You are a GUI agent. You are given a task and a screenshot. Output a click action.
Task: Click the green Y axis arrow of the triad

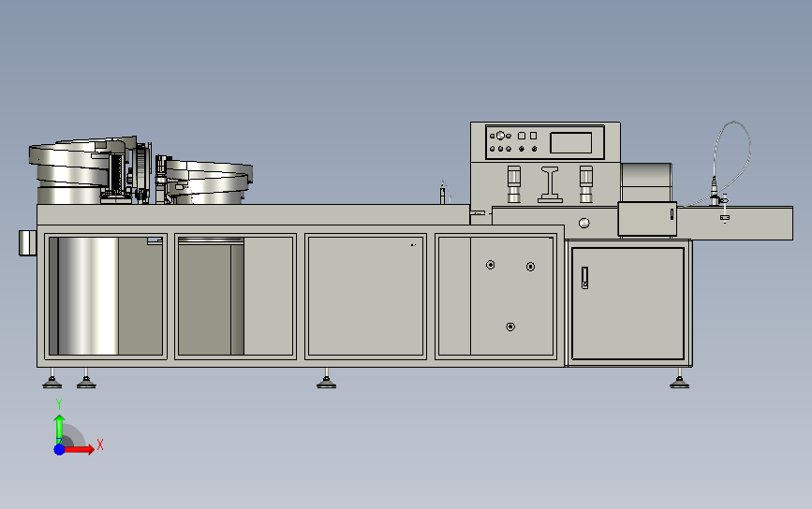coord(60,428)
